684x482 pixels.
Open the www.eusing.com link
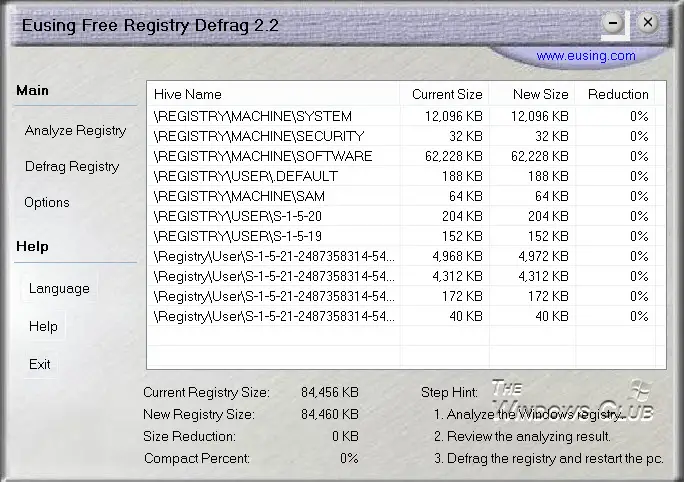pyautogui.click(x=585, y=56)
